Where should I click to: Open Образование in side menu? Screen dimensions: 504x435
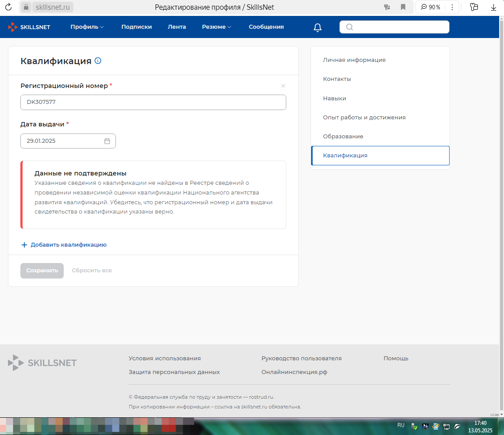[343, 137]
